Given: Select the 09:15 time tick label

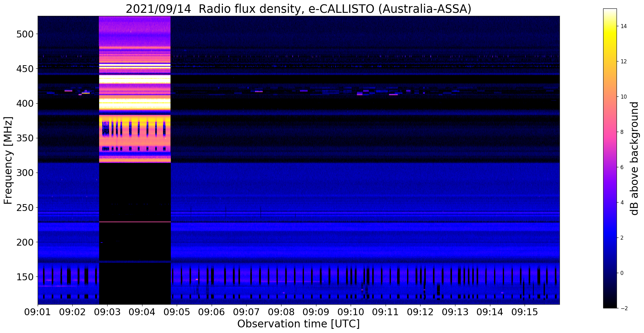Looking at the screenshot, I should click(525, 312).
